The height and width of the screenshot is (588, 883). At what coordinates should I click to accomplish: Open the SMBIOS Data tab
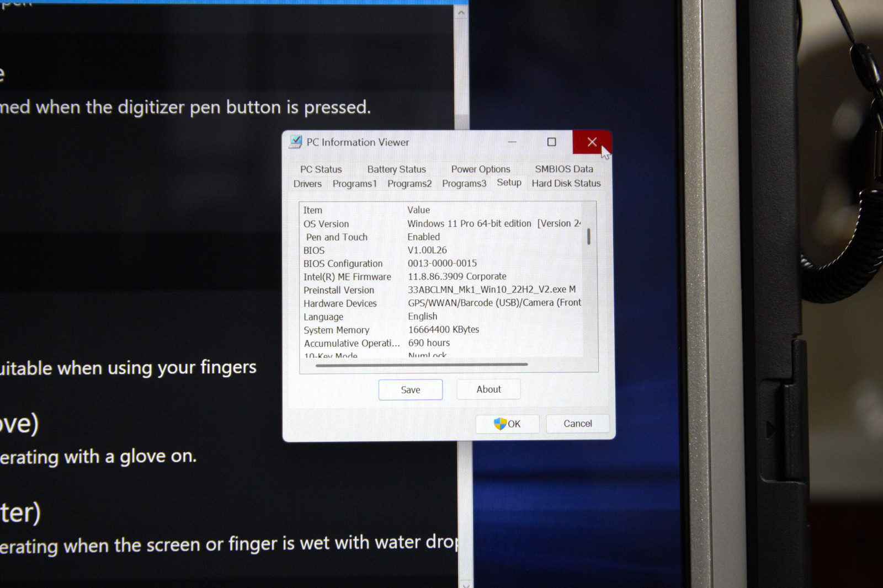point(564,169)
